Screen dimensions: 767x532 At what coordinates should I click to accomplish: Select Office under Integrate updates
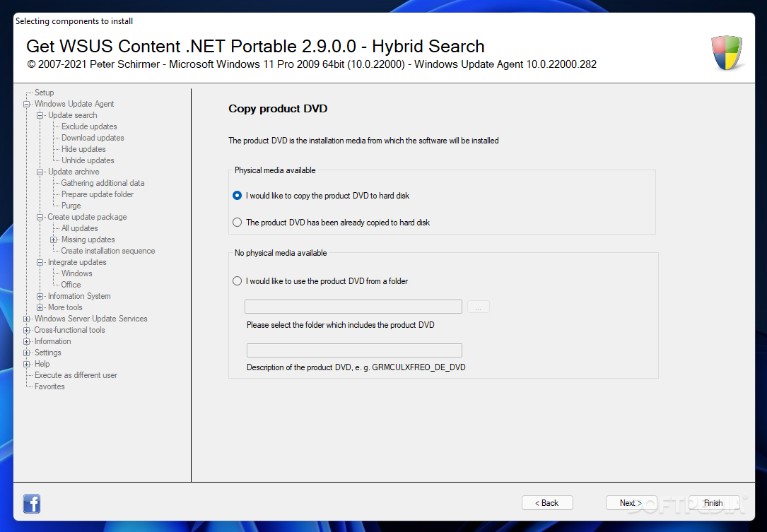pos(71,285)
